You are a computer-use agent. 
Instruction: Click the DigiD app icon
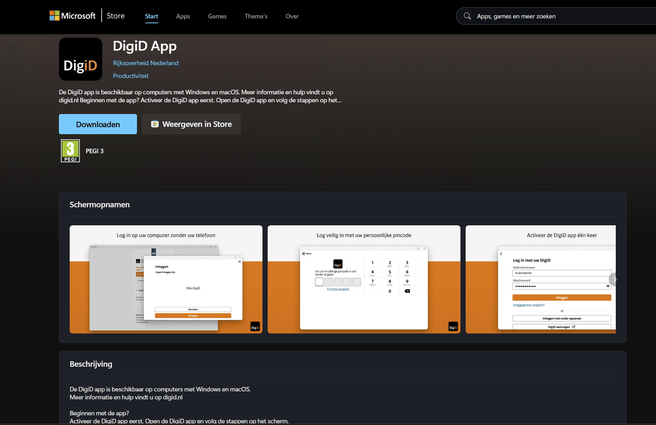81,59
